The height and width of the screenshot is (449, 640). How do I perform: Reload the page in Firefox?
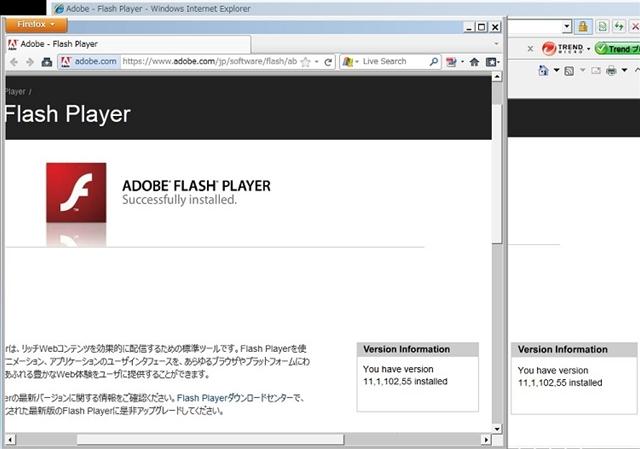tap(328, 62)
